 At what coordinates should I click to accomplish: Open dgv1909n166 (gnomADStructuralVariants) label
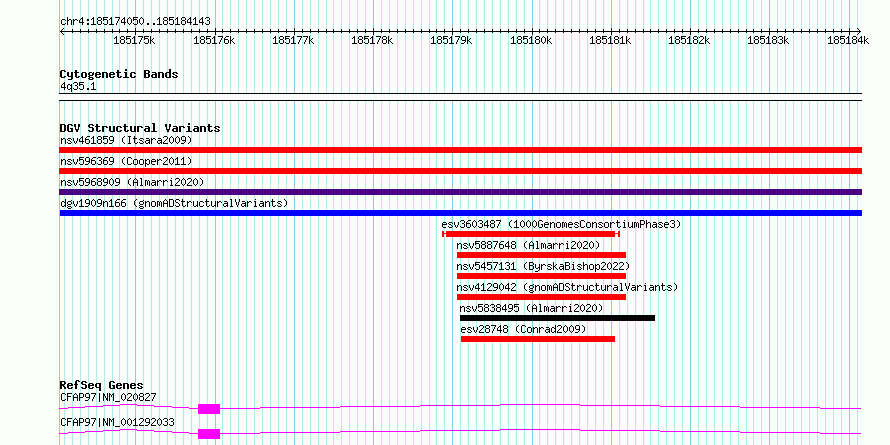pyautogui.click(x=174, y=203)
